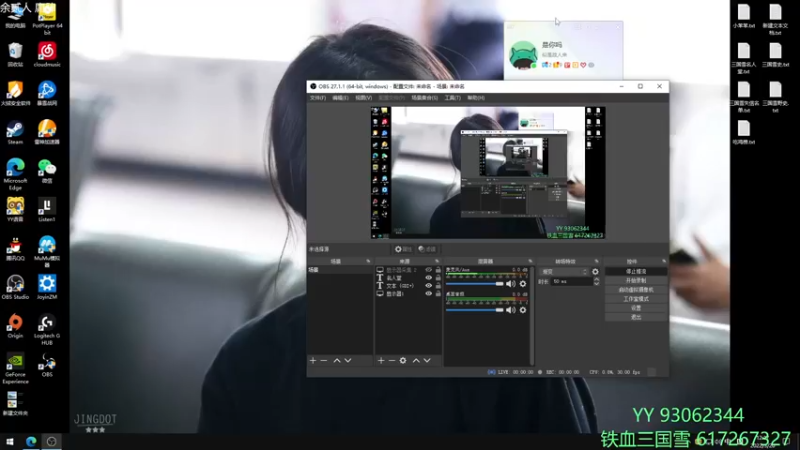Open 文件(F) menu in OBS
The width and height of the screenshot is (800, 450).
point(318,97)
